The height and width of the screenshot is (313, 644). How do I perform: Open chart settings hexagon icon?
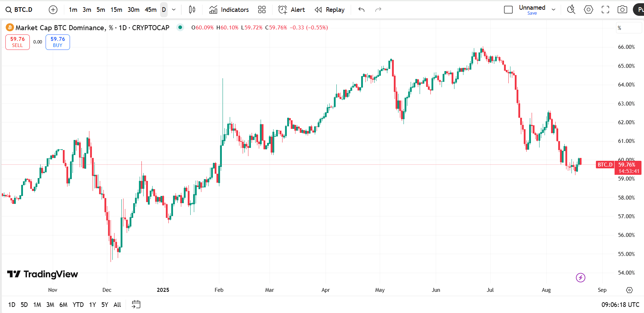588,10
